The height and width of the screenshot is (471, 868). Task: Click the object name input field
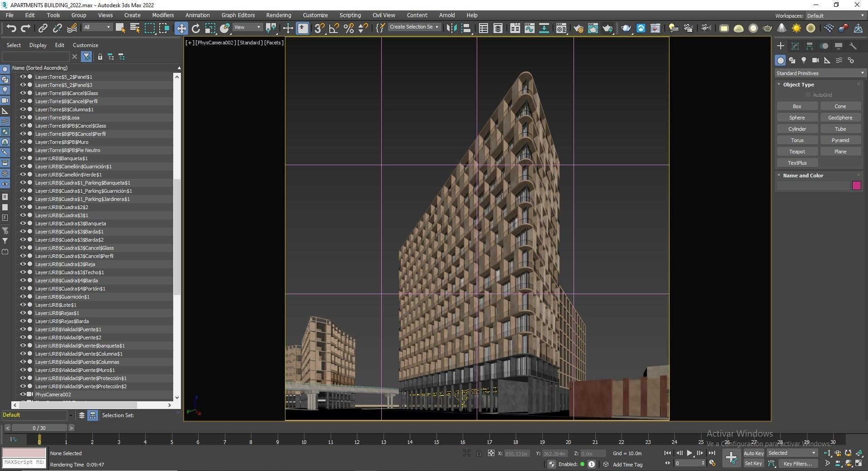click(813, 186)
